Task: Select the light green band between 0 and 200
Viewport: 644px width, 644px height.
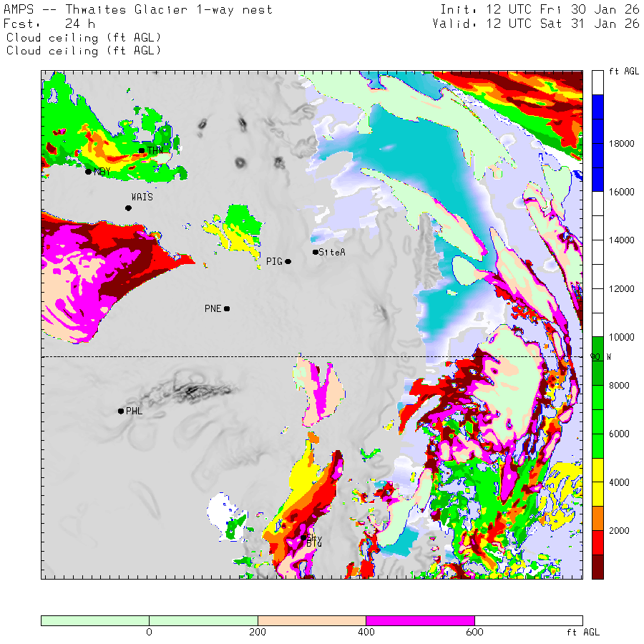Action: pyautogui.click(x=203, y=620)
